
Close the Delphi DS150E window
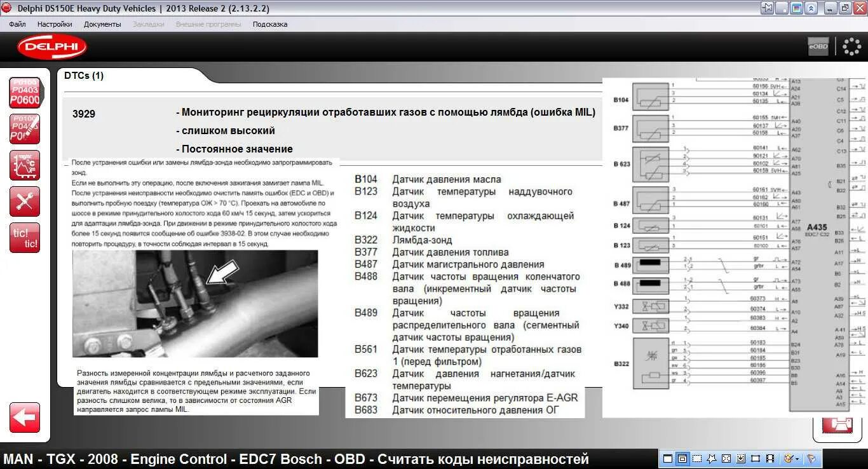(x=860, y=8)
